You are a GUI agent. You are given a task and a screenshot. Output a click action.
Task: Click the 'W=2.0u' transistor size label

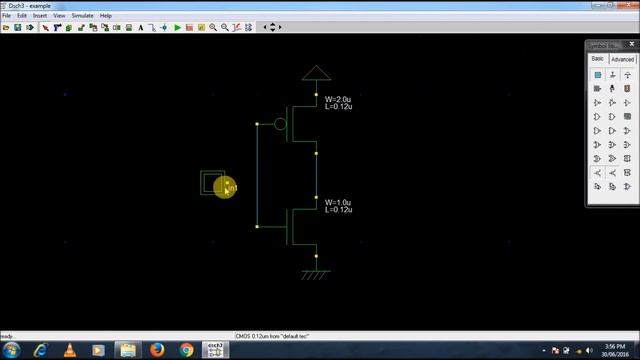338,99
